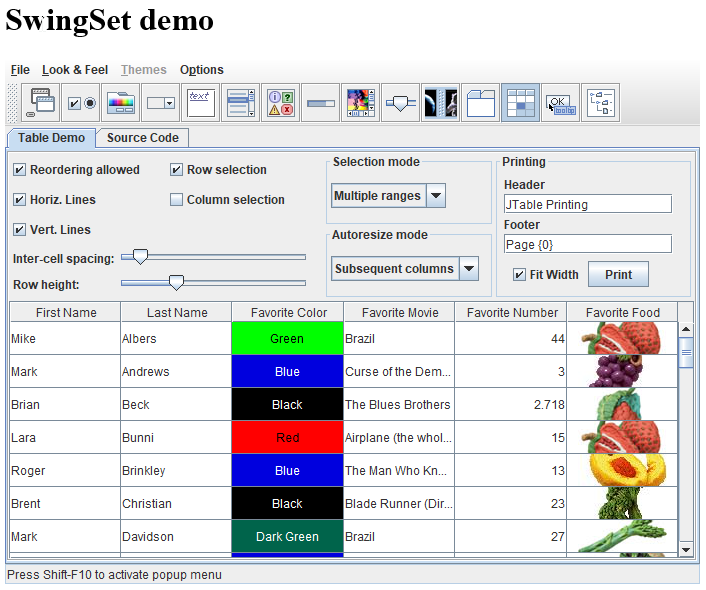Click the Dark Green color cell
This screenshot has height=590, width=706.
[x=287, y=536]
